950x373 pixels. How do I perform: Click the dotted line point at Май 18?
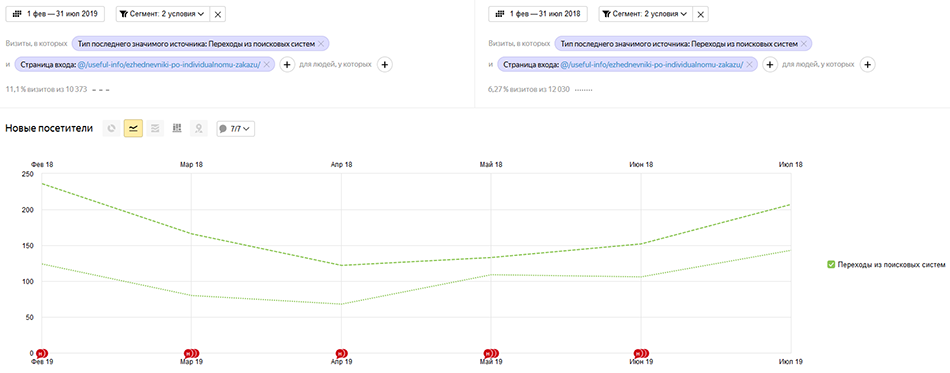click(491, 274)
